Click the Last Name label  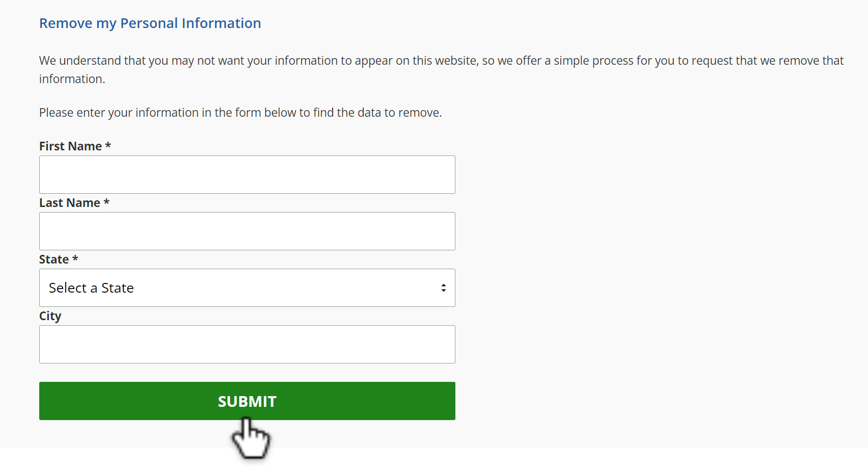pyautogui.click(x=70, y=203)
